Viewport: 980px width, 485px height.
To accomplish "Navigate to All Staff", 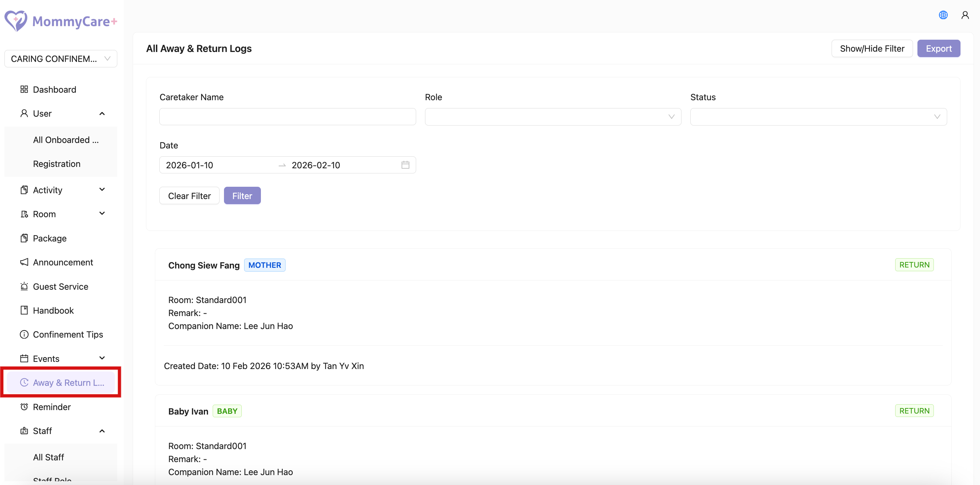I will click(x=49, y=457).
